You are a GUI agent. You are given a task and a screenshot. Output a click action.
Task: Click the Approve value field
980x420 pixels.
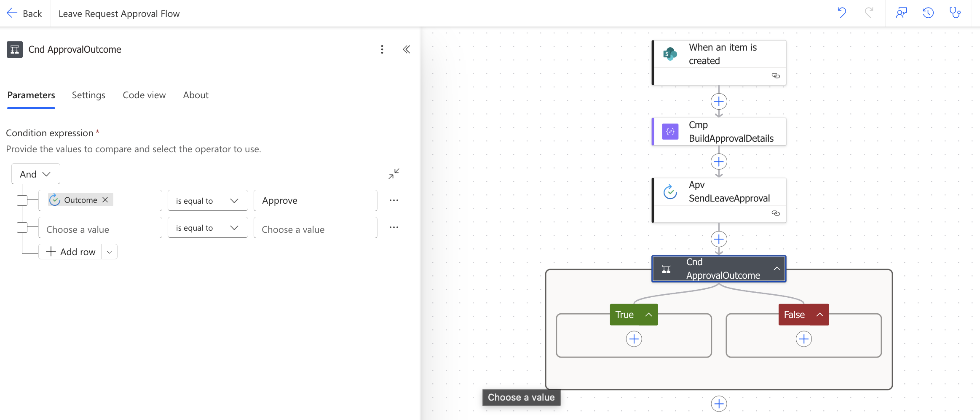315,200
